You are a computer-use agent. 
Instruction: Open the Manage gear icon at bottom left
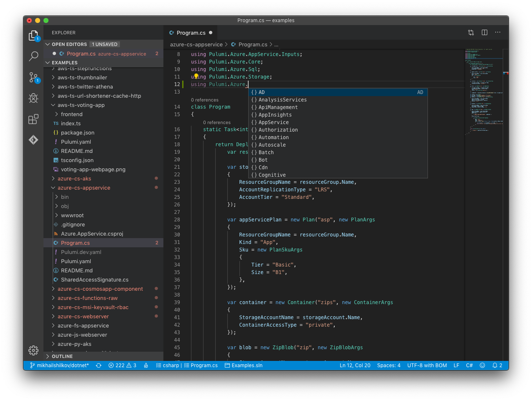(x=33, y=350)
